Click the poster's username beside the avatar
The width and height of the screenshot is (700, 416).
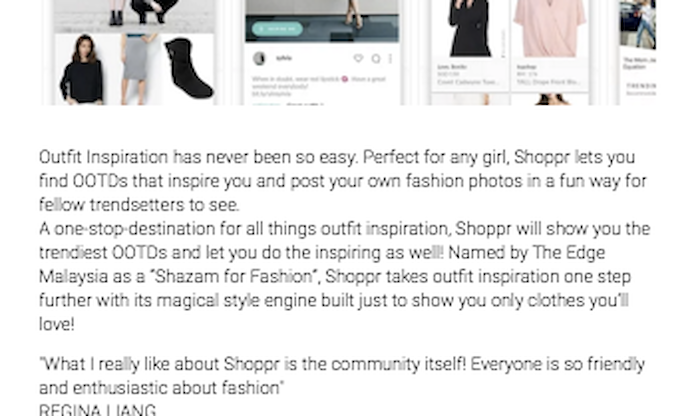pos(284,58)
